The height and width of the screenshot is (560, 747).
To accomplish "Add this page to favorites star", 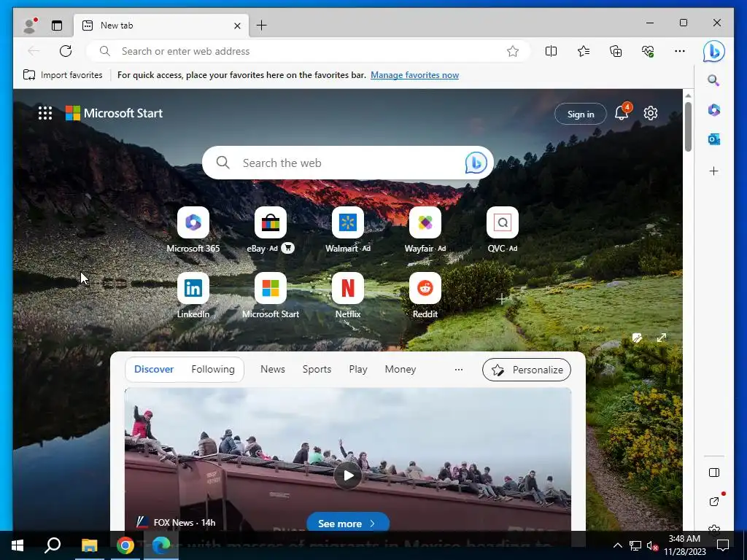I will tap(513, 51).
